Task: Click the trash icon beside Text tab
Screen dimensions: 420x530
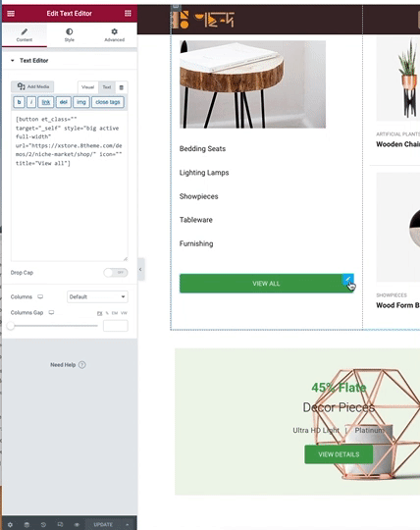Action: (x=122, y=87)
